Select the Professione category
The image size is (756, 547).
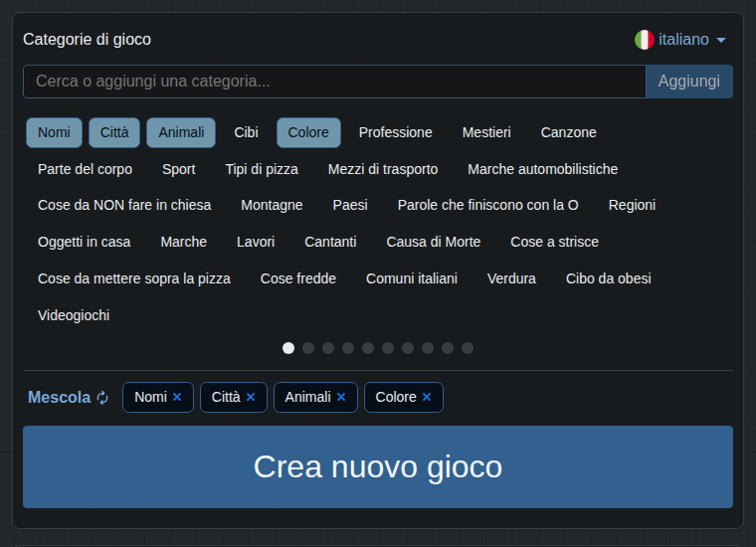[395, 132]
